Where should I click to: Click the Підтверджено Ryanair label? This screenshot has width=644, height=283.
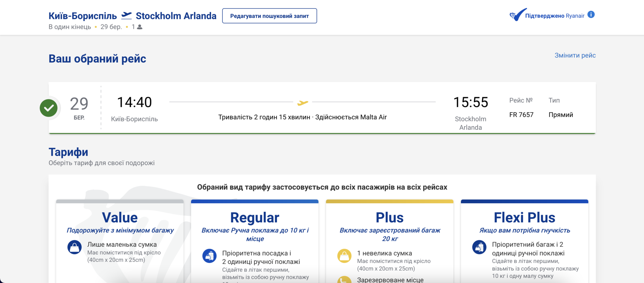[555, 16]
